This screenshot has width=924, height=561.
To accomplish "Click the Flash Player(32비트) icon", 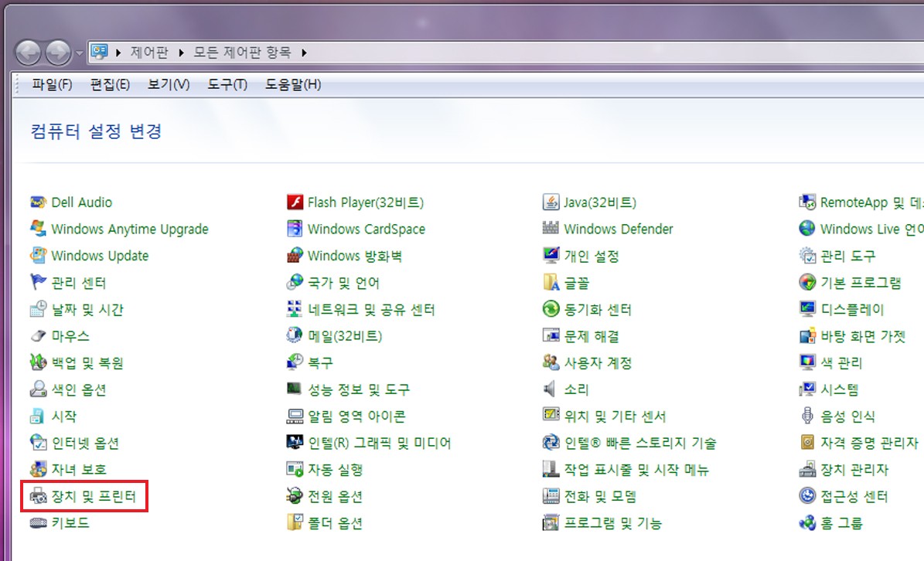I will click(295, 202).
